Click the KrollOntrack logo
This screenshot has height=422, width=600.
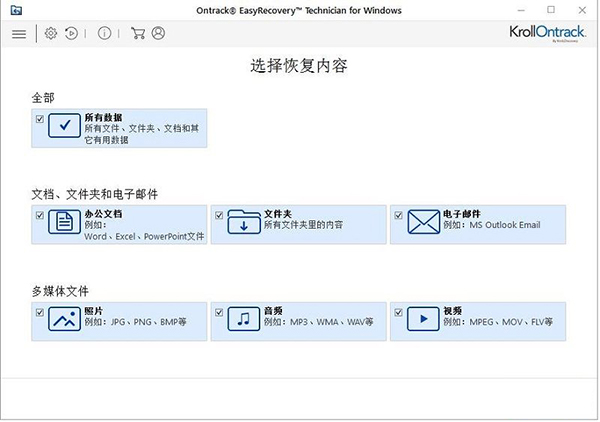(547, 33)
